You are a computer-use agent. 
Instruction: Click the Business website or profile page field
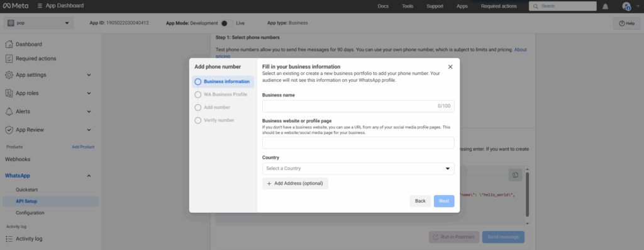tap(358, 143)
